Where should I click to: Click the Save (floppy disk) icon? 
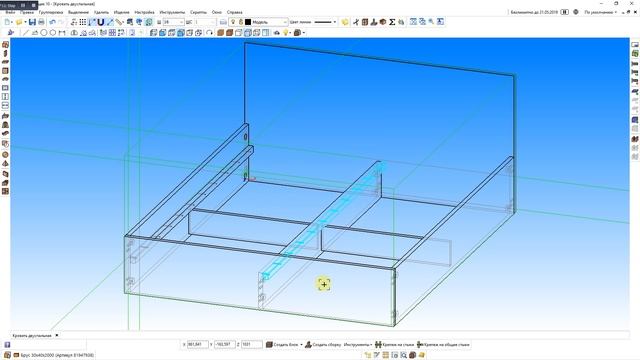coord(32,22)
